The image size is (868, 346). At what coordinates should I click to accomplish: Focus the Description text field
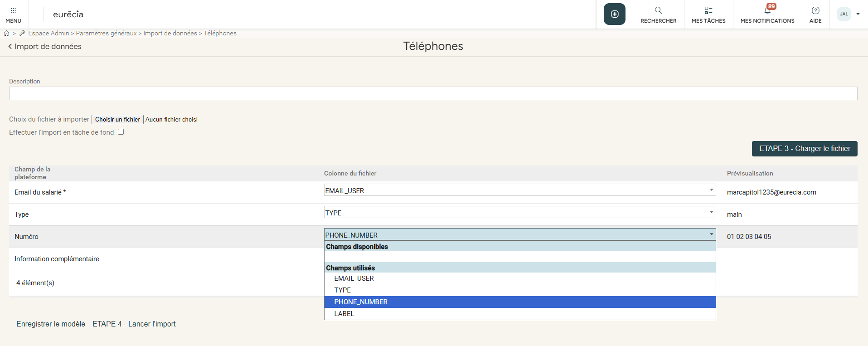pyautogui.click(x=433, y=93)
